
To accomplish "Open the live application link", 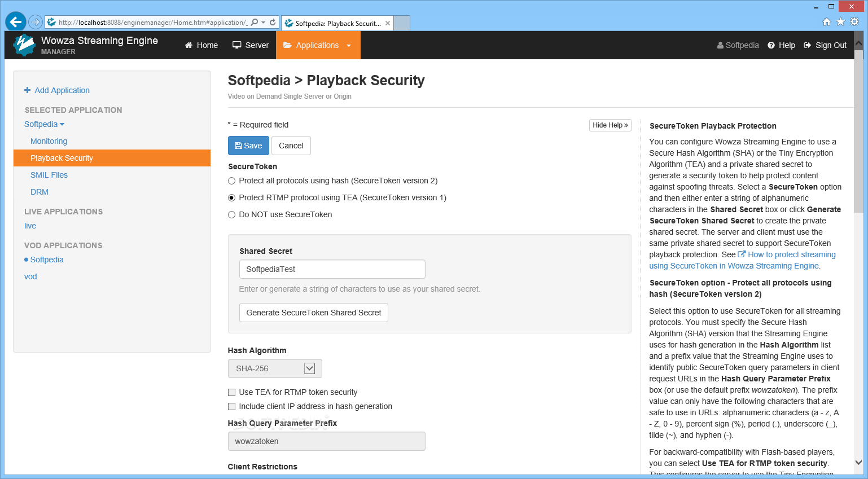I will point(30,226).
